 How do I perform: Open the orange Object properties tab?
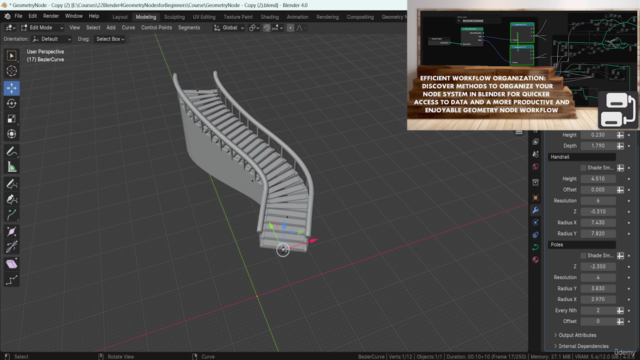coord(536,198)
